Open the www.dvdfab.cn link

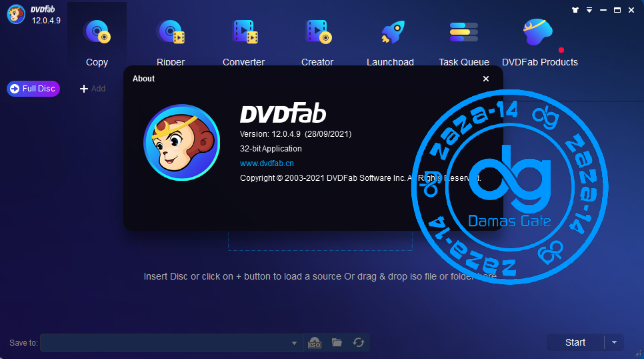267,163
